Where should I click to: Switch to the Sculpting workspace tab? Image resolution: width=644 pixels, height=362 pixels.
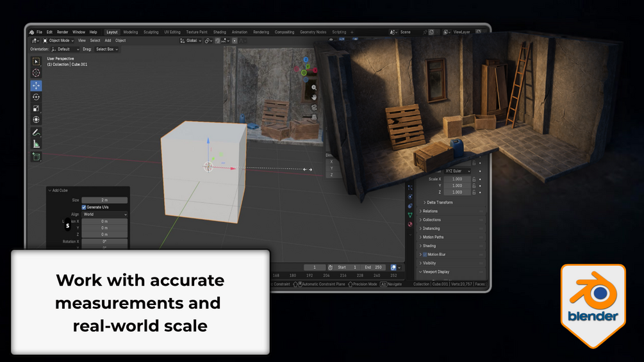click(x=151, y=32)
